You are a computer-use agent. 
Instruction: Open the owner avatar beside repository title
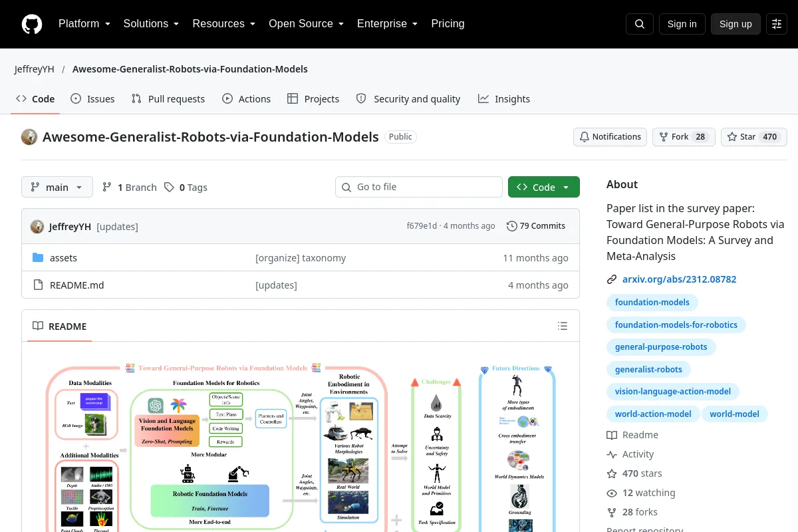pos(29,137)
